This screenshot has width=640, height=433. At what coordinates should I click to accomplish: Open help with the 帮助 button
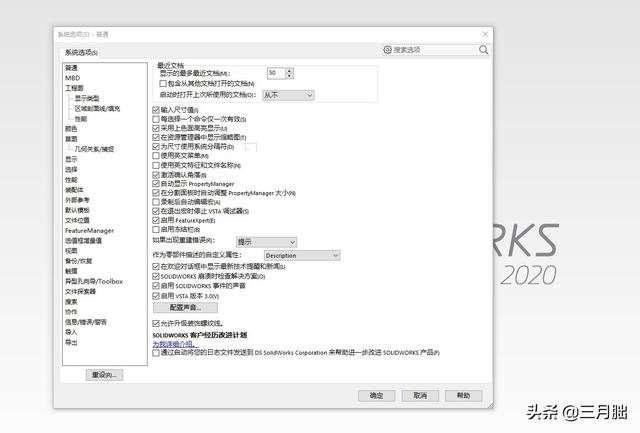coord(463,395)
